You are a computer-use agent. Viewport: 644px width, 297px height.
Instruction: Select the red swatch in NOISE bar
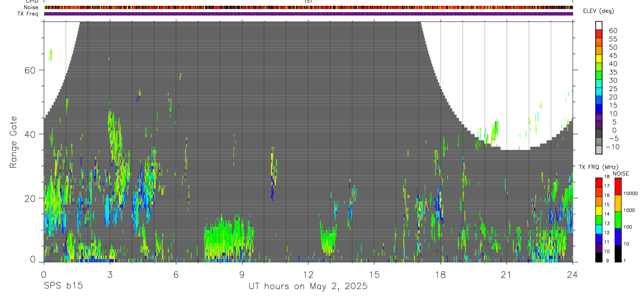[x=618, y=186]
